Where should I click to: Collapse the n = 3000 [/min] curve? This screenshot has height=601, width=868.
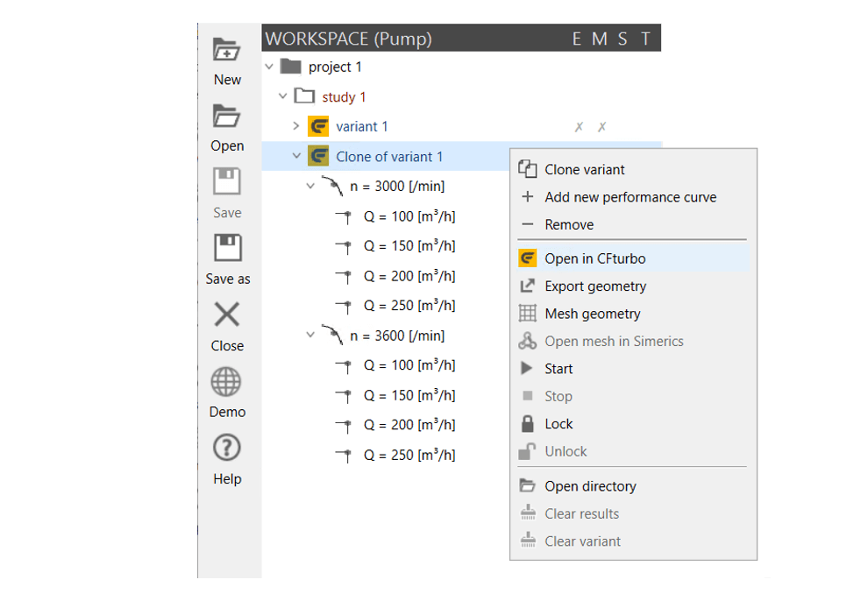click(x=310, y=186)
